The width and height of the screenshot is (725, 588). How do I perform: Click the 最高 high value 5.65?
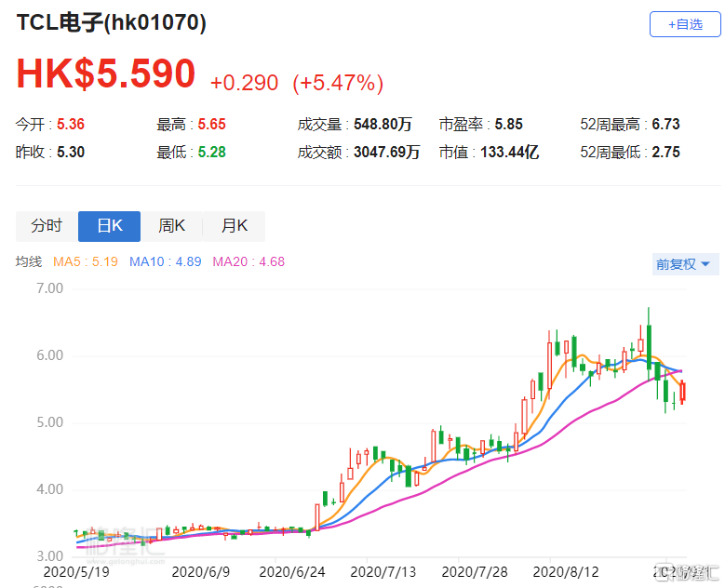212,124
